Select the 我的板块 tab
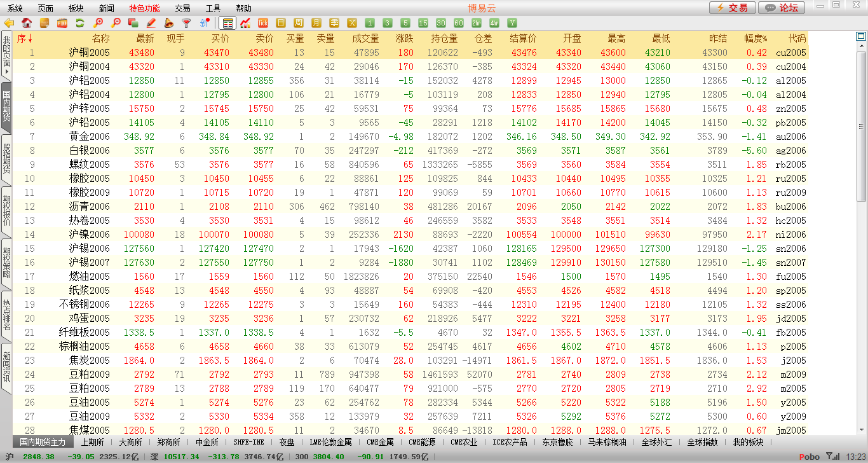868x463 pixels. (748, 442)
